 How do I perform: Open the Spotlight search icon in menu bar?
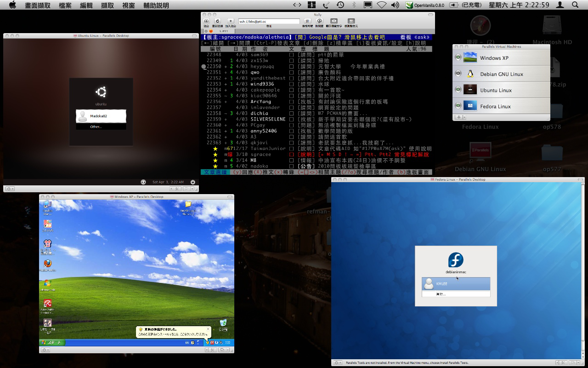[x=575, y=5]
